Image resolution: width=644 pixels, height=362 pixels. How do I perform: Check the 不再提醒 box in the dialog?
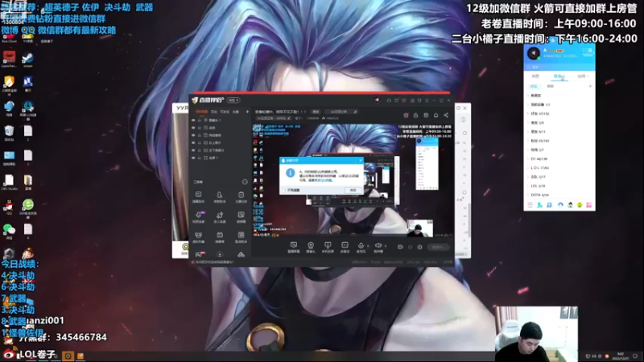(x=284, y=191)
